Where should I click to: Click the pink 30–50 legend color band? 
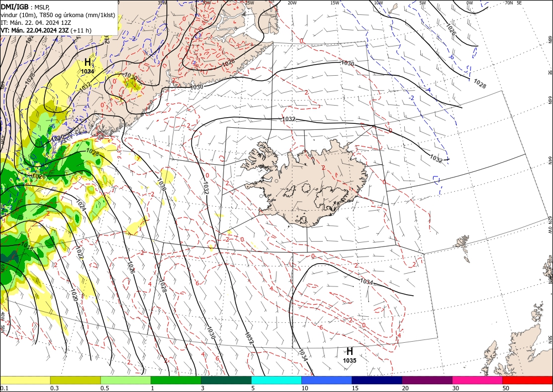(x=477, y=380)
